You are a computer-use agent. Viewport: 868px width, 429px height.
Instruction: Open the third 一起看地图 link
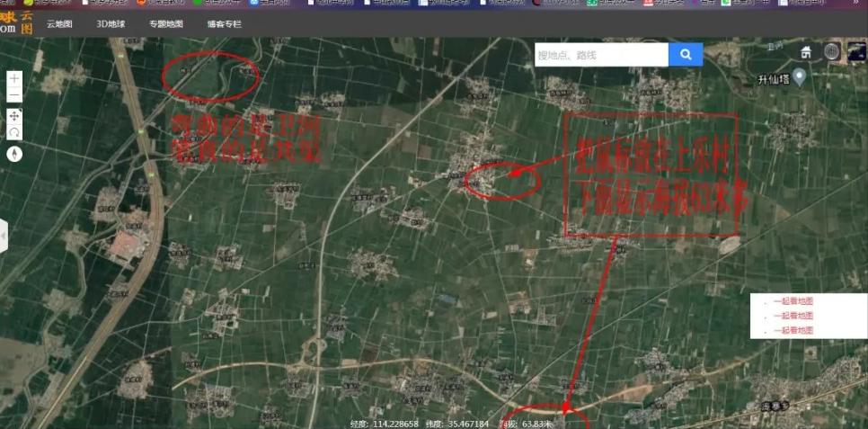(793, 330)
